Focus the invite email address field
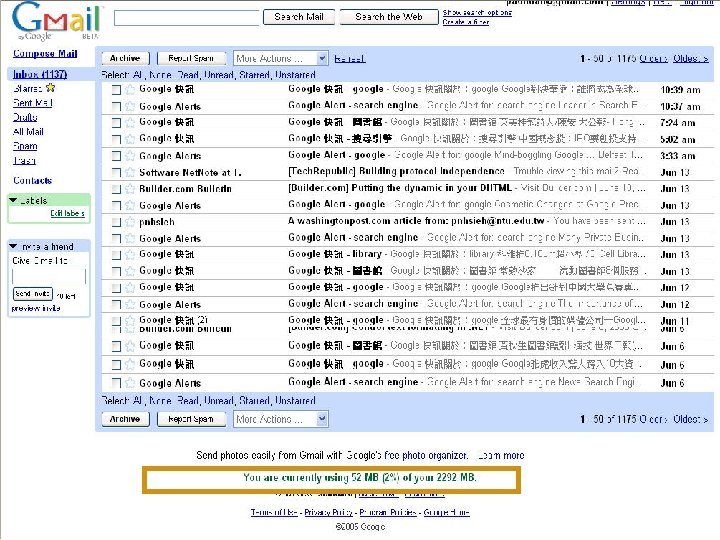The height and width of the screenshot is (540, 720). point(49,276)
